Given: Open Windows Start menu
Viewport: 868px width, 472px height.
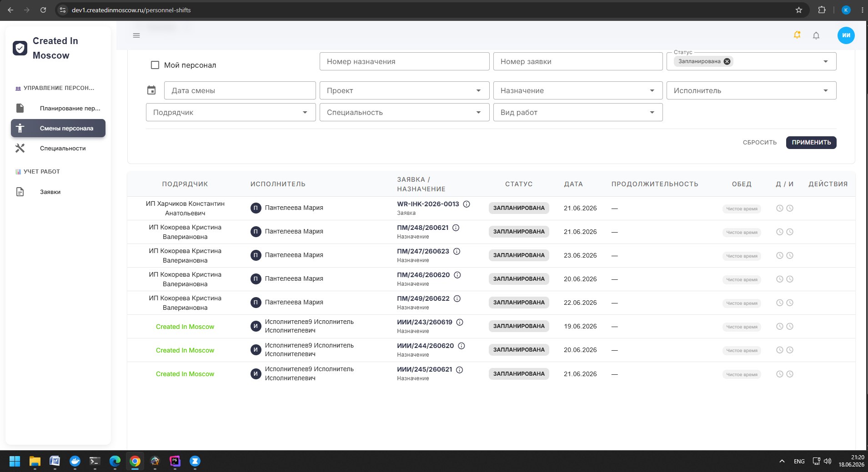Looking at the screenshot, I should pos(15,462).
